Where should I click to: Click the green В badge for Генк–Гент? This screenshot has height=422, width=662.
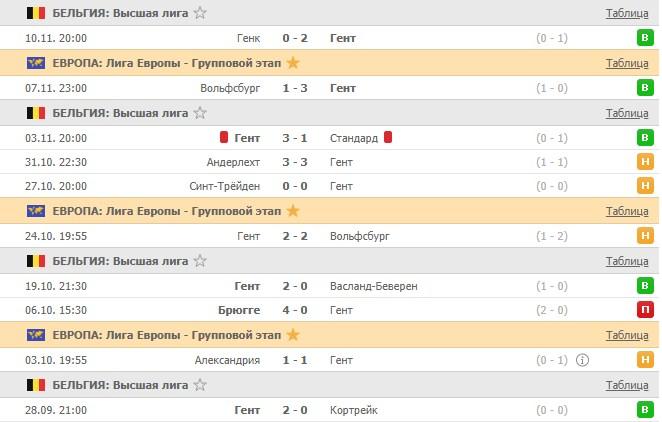point(646,38)
